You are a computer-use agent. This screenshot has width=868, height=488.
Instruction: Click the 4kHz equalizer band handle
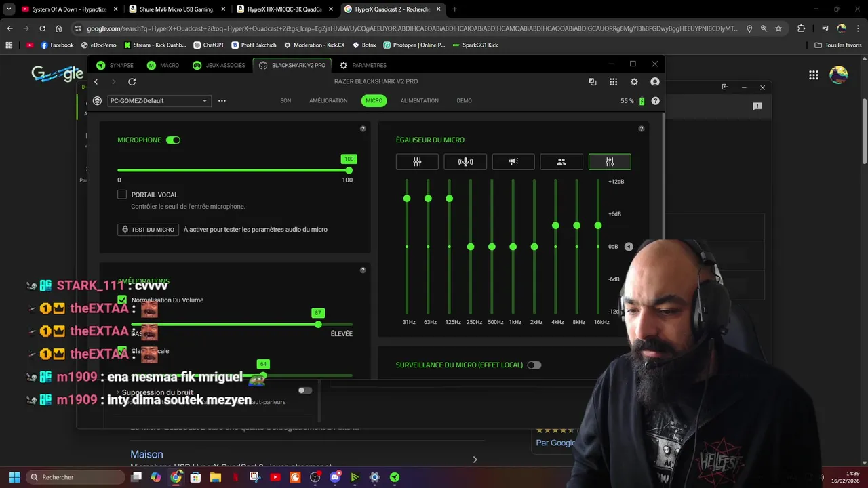coord(555,226)
